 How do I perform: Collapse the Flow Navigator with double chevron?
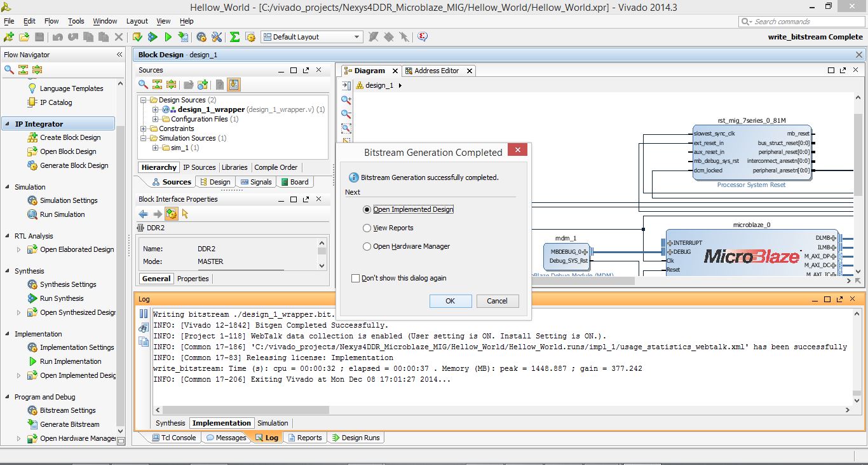(x=119, y=55)
